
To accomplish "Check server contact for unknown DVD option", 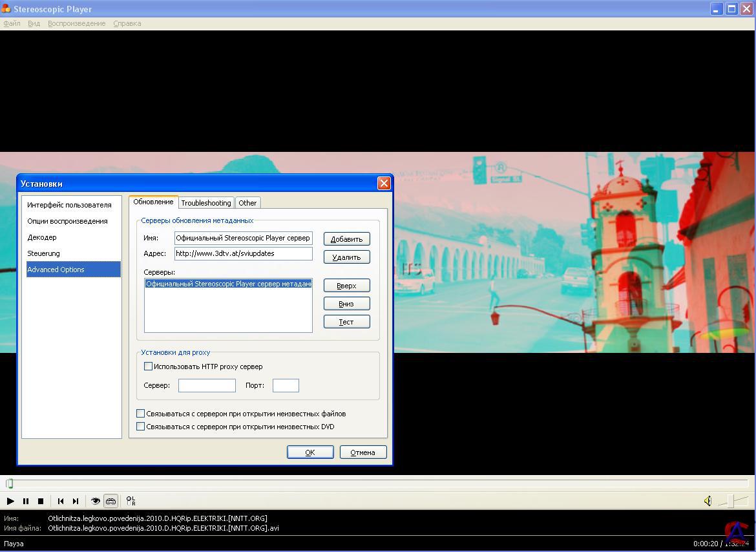I will coord(141,427).
